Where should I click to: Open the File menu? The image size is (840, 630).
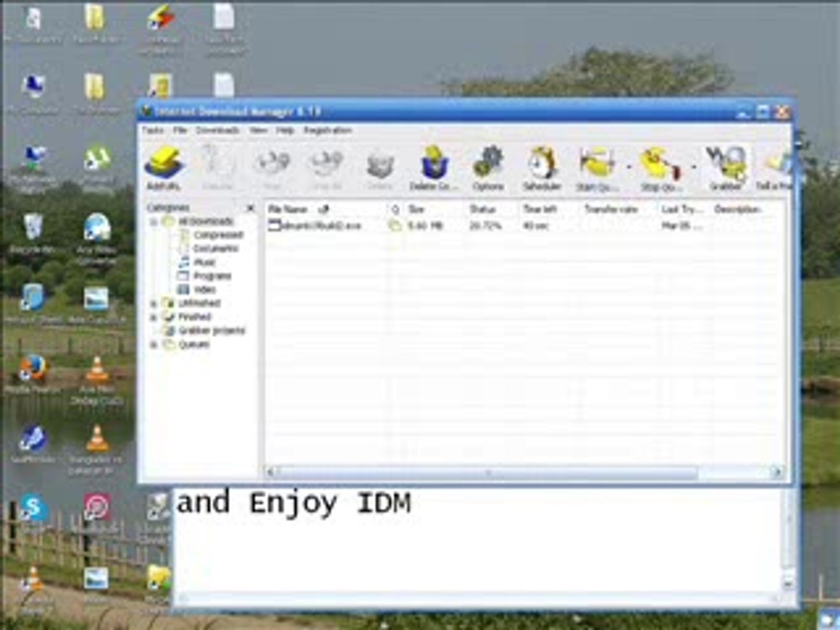(180, 130)
